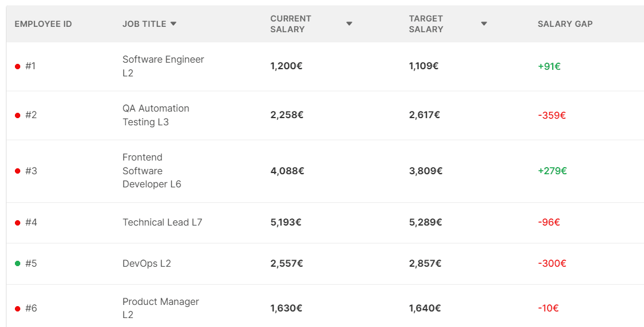The width and height of the screenshot is (644, 327).
Task: Click the red status dot for employee #4
Action: [18, 223]
